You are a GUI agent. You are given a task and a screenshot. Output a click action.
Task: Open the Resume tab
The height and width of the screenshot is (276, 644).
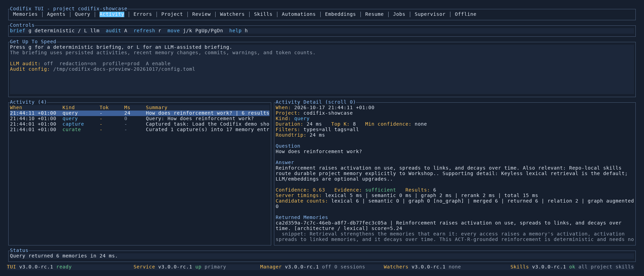pos(374,14)
